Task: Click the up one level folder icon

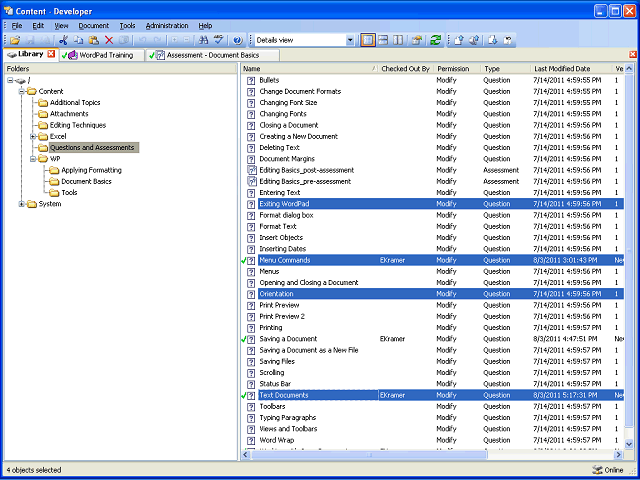Action: [416, 40]
